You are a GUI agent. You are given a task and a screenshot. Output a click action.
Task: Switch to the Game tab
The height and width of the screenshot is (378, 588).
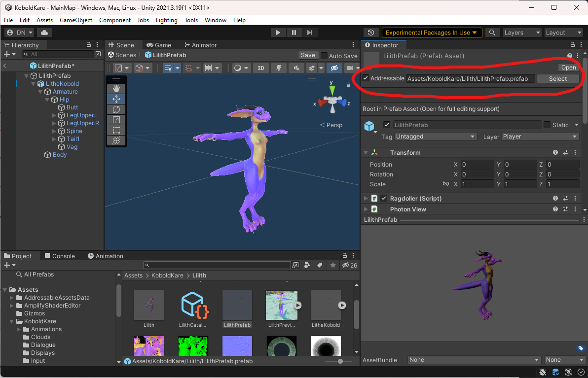click(159, 45)
